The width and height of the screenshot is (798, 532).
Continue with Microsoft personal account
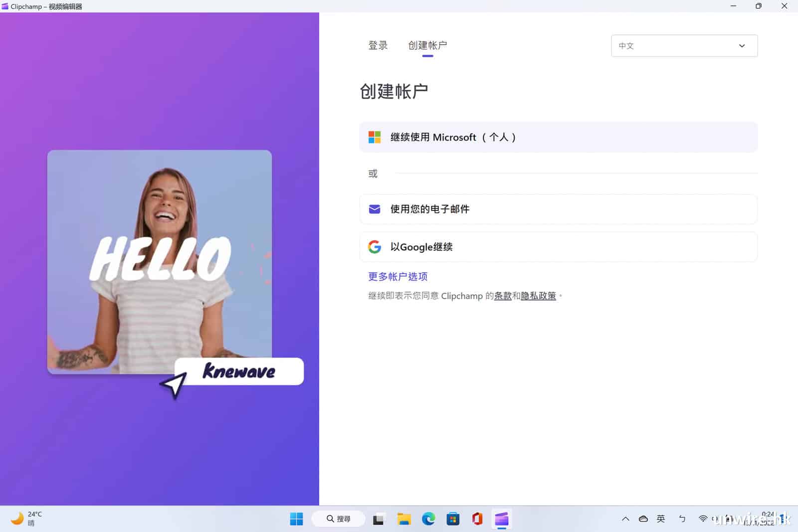click(x=558, y=137)
